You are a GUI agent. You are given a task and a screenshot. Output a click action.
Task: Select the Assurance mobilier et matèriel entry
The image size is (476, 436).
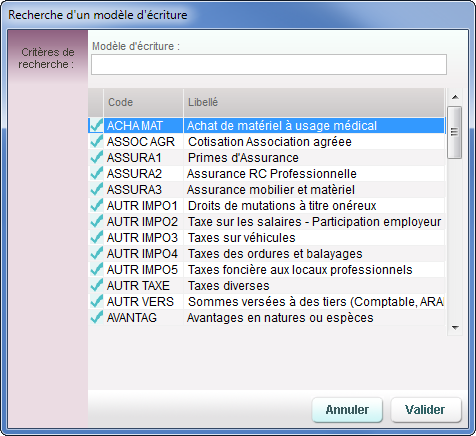pos(267,190)
